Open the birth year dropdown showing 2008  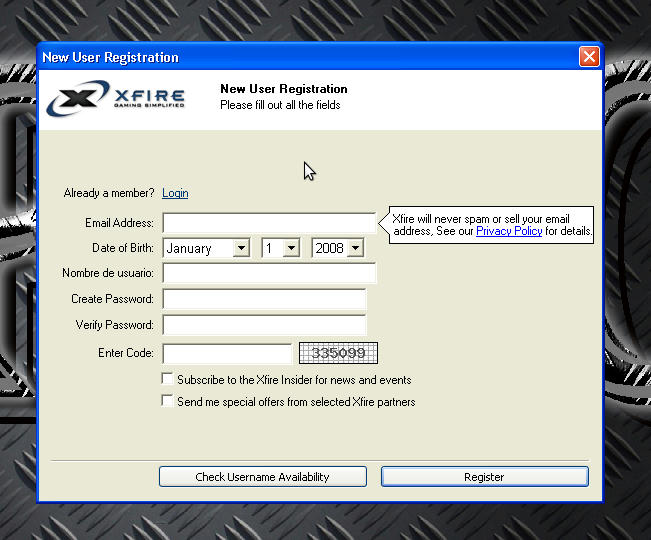[x=338, y=248]
